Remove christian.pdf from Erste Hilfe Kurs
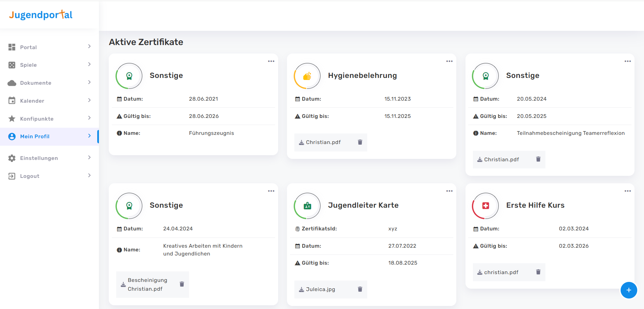Viewport: 644px width, 309px height. [538, 272]
